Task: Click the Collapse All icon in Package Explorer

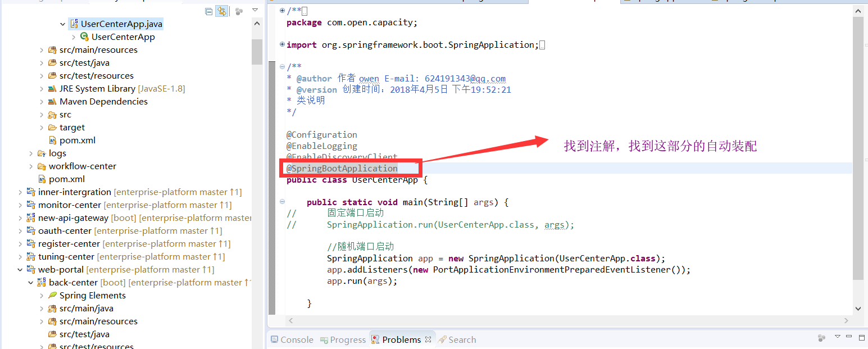Action: click(x=209, y=11)
